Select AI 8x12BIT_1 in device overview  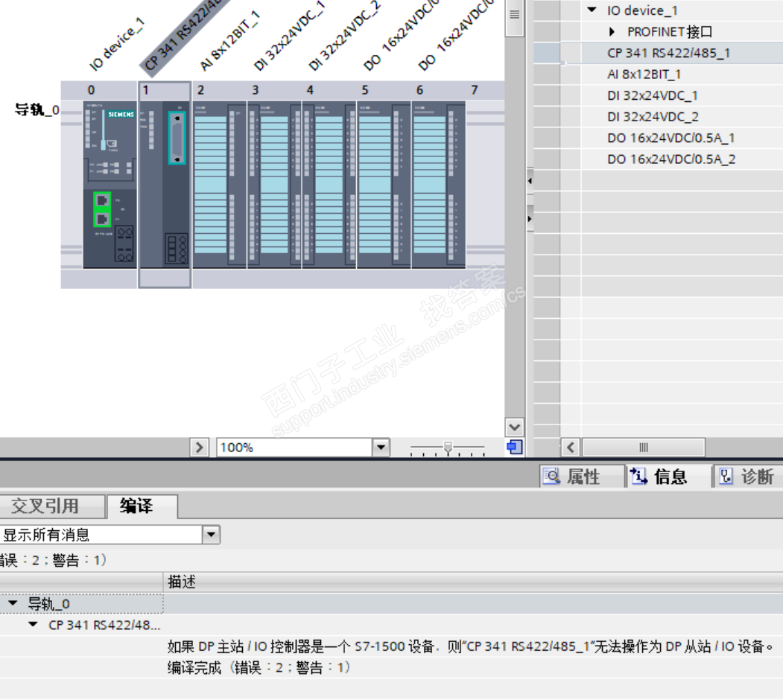[644, 74]
